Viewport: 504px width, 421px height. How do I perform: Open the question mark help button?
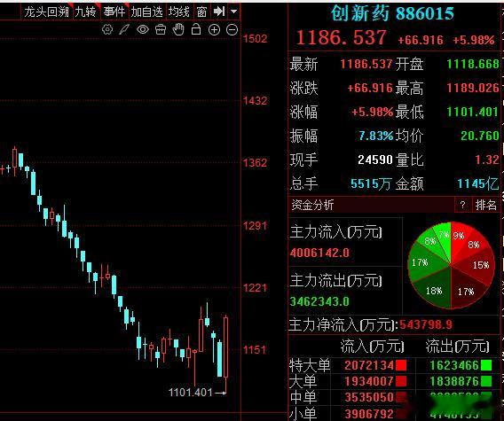(x=463, y=205)
